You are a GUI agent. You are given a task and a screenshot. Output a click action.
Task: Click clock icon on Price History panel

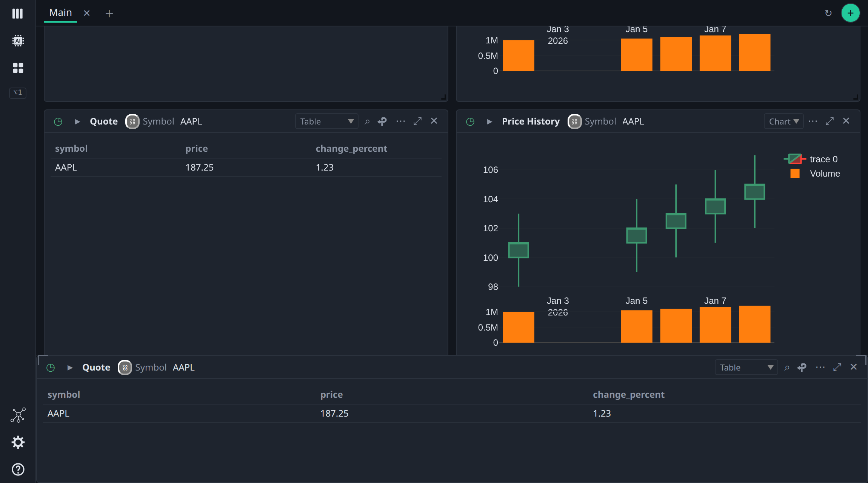coord(470,122)
